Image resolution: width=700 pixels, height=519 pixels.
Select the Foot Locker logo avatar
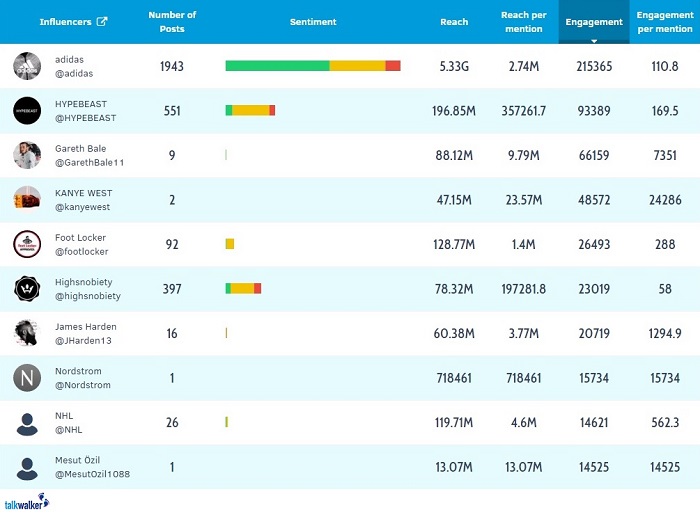coord(27,244)
